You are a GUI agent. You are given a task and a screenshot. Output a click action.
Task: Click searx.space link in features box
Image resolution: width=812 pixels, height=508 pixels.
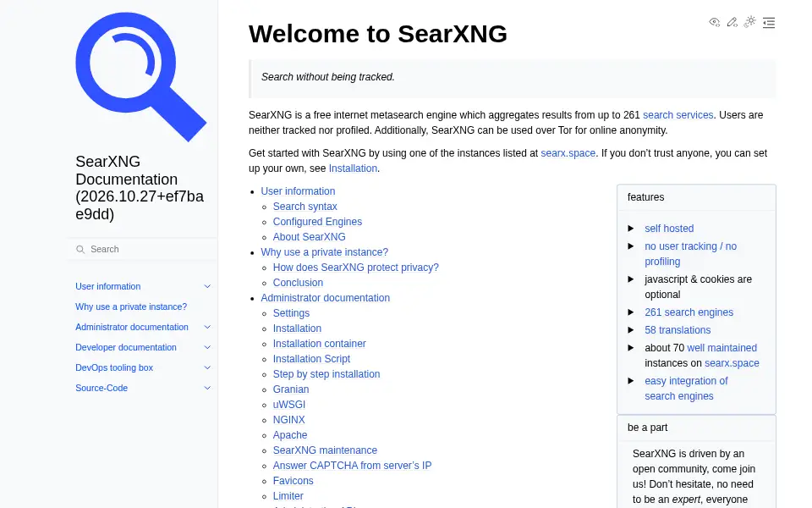(x=732, y=363)
